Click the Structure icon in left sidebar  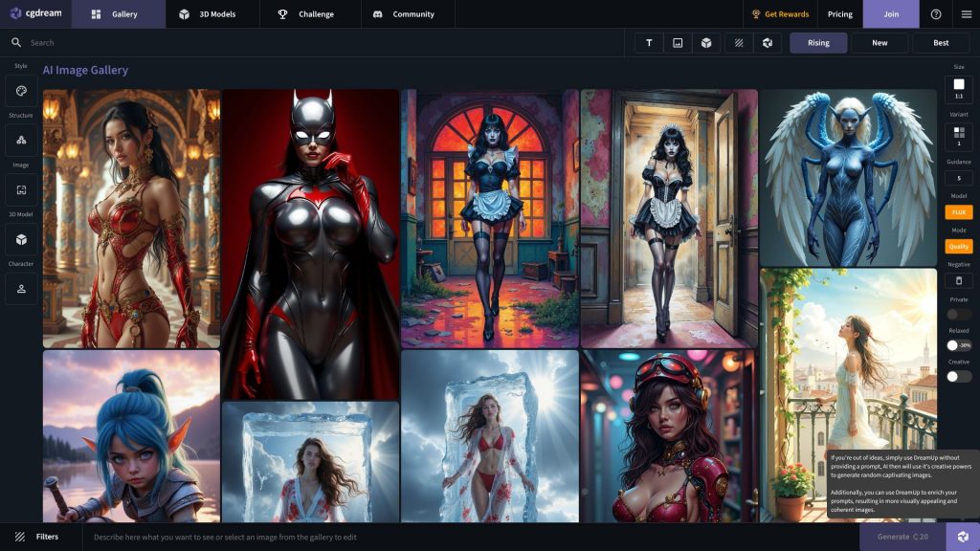[x=21, y=140]
